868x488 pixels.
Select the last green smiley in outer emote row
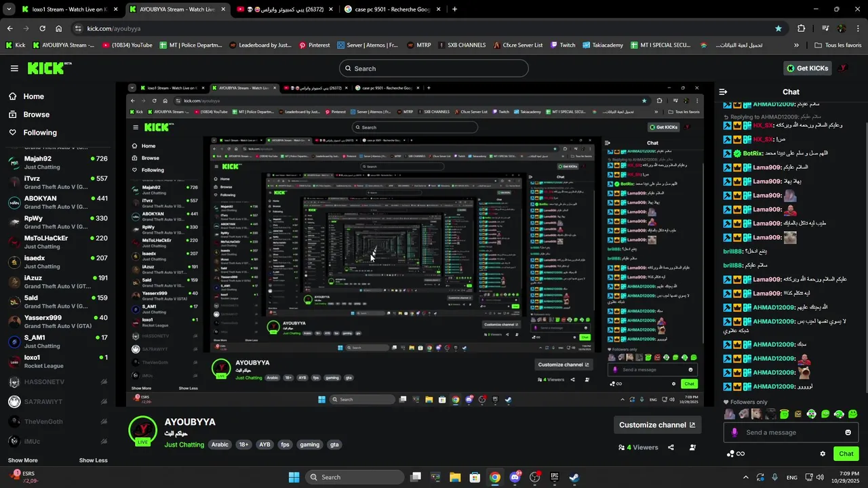pos(853,414)
